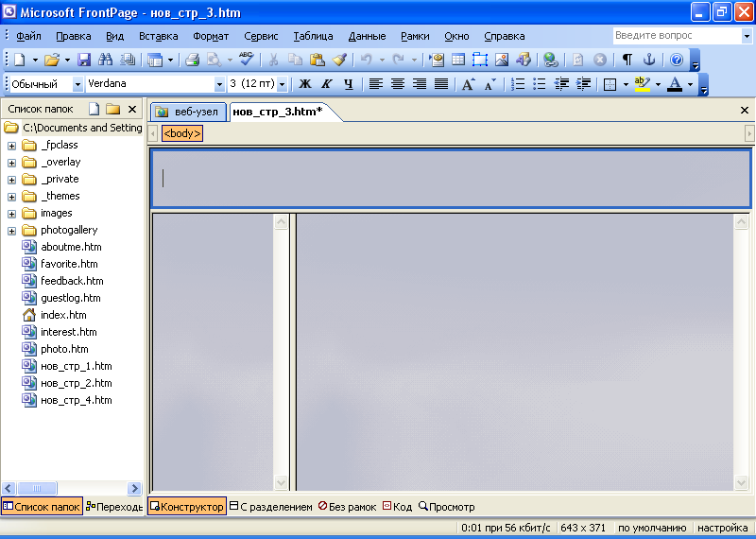Toggle layer anchors with anchor icon
Image resolution: width=756 pixels, height=539 pixels.
point(649,60)
